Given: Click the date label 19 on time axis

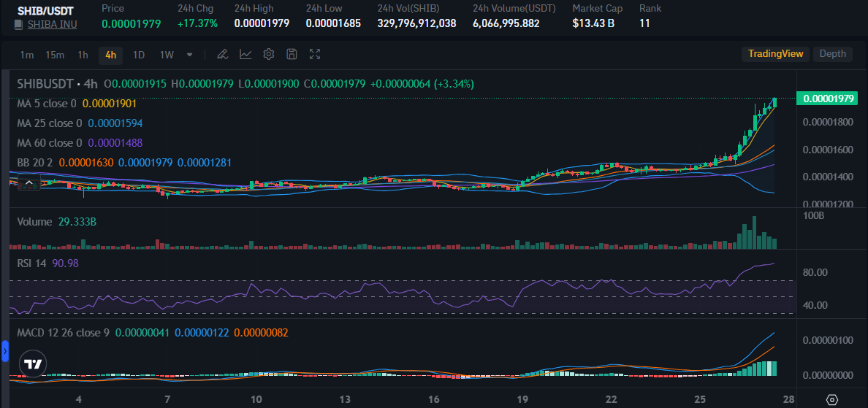Looking at the screenshot, I should 522,399.
